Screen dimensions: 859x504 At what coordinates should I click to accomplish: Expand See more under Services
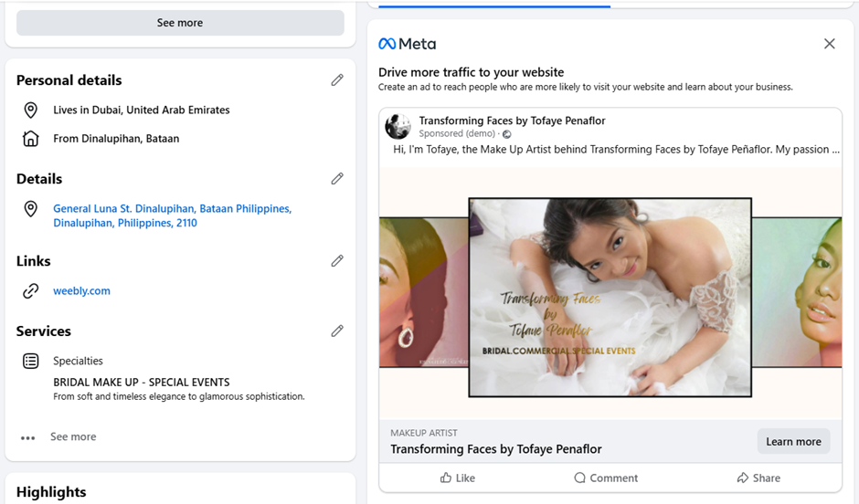click(73, 436)
